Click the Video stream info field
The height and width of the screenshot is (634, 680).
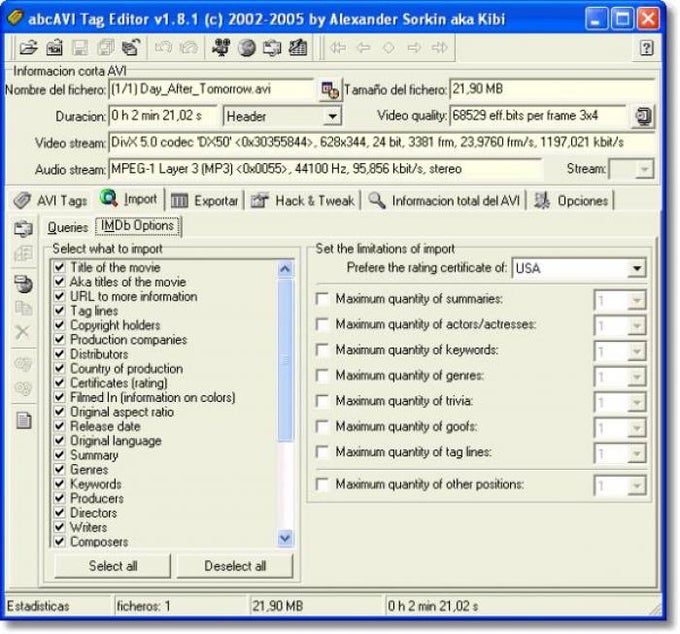[381, 142]
